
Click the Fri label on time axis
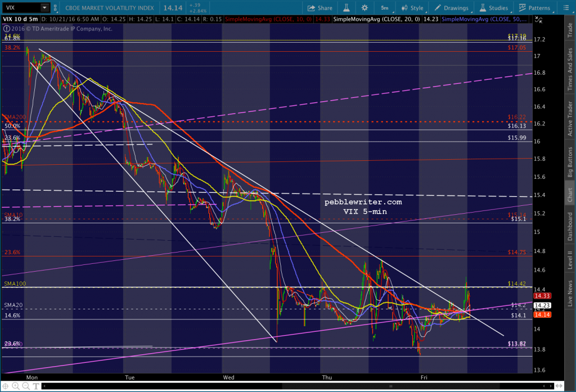pyautogui.click(x=424, y=377)
